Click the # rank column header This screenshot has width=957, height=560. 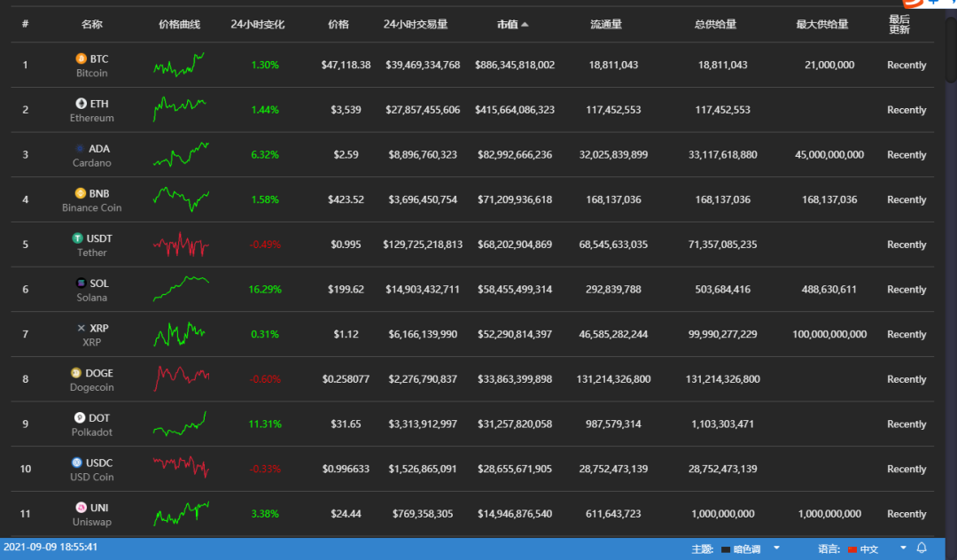25,25
